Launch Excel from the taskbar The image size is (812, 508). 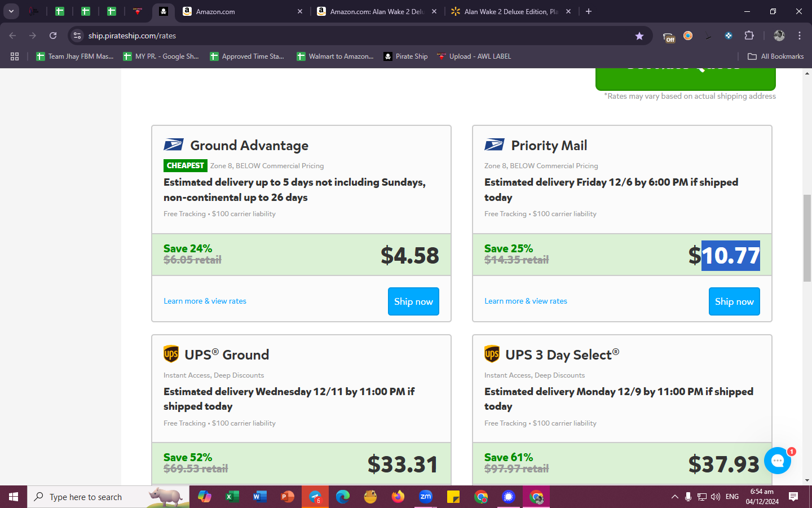pyautogui.click(x=232, y=497)
